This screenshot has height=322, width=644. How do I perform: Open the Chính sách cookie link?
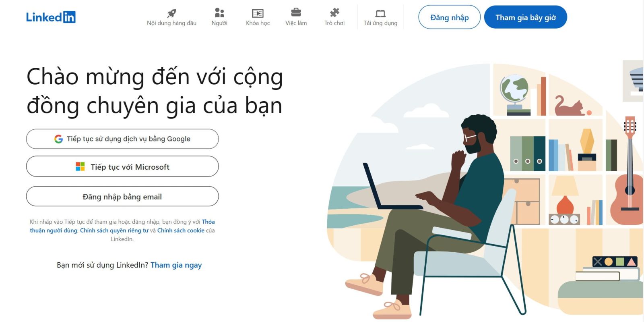(181, 231)
